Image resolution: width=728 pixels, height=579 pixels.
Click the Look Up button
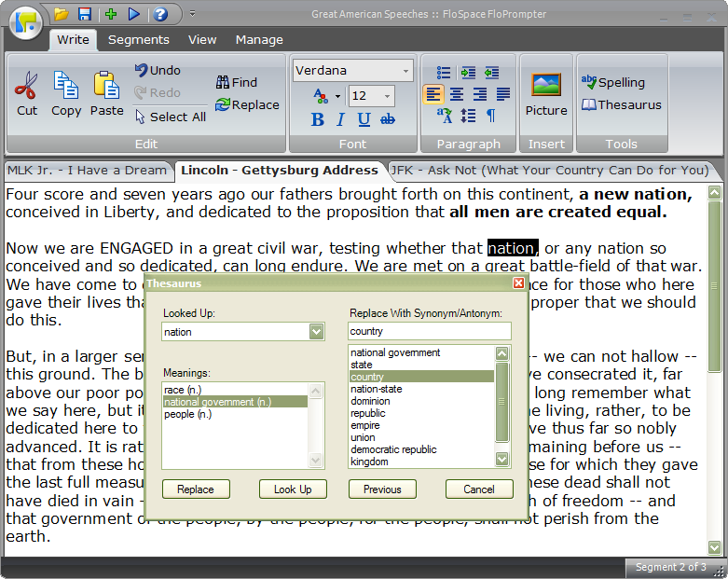(293, 489)
